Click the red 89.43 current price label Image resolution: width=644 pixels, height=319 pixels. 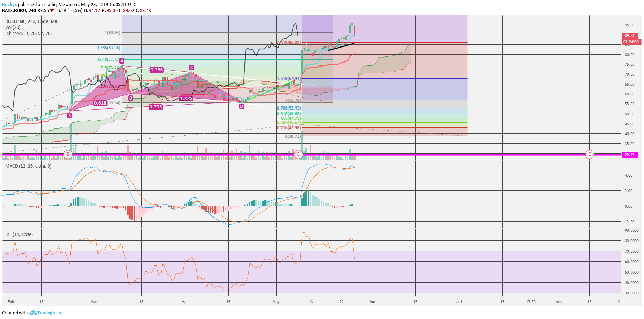click(x=630, y=36)
